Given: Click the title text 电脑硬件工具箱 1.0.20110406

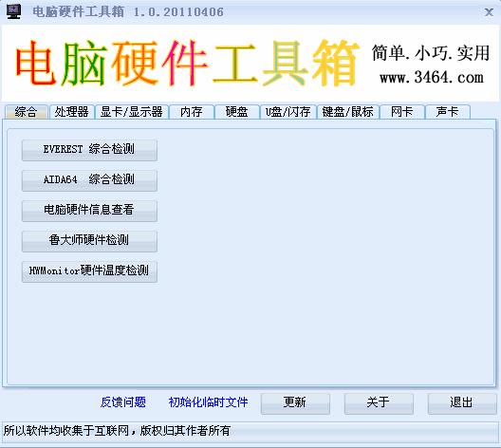Looking at the screenshot, I should [128, 12].
